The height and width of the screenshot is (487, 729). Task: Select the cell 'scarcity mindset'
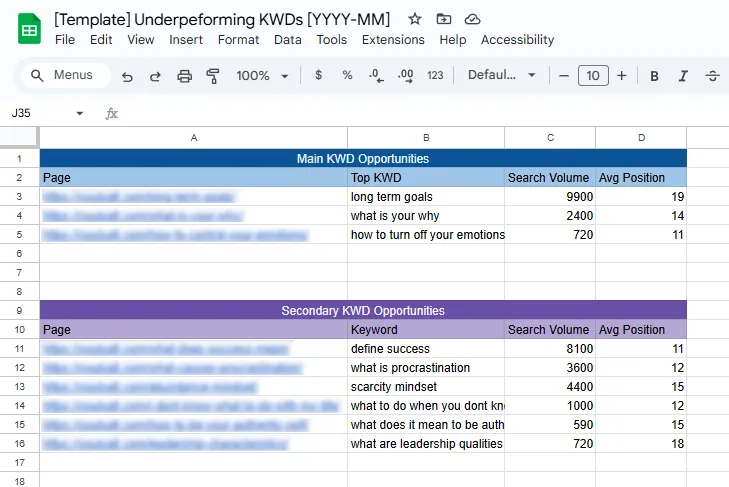tap(426, 387)
